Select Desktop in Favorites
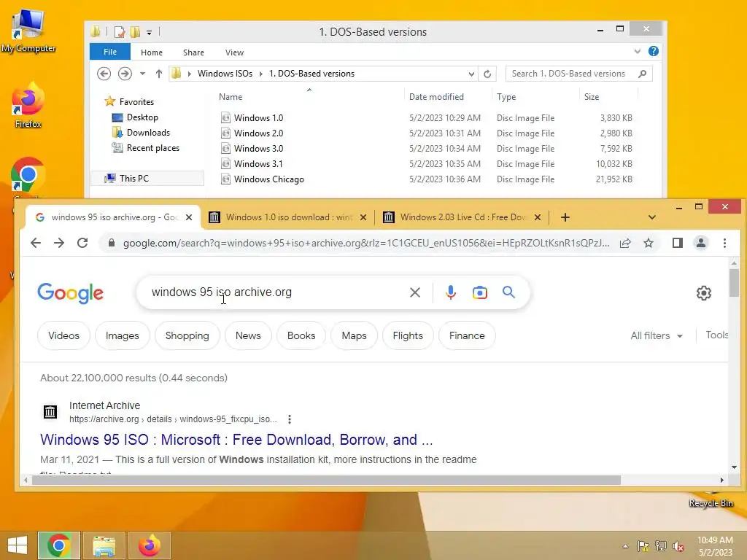This screenshot has height=560, width=747. (142, 117)
